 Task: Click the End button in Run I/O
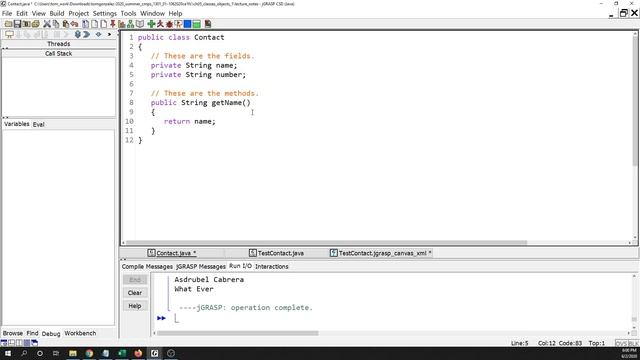point(135,280)
